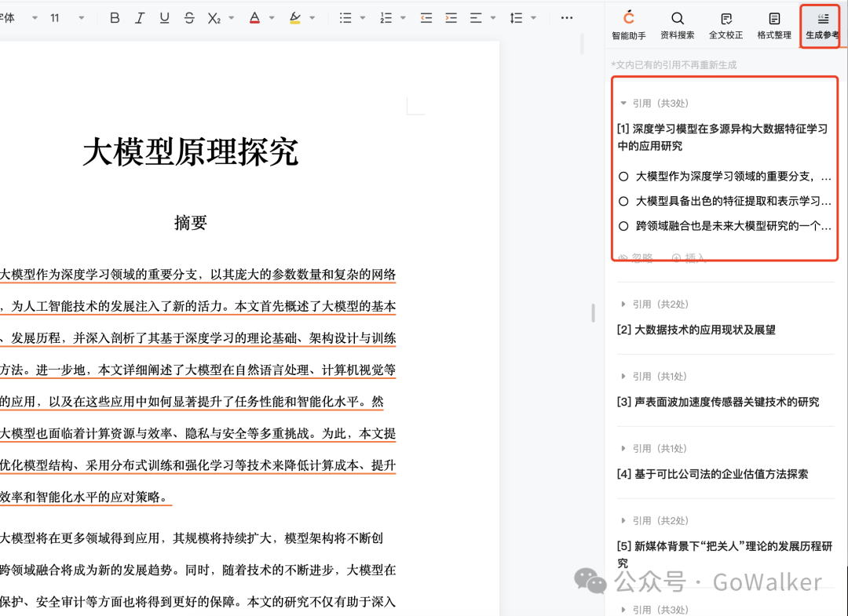Open the alignment dropdown arrow
Screen dimensions: 848x616
coord(492,18)
